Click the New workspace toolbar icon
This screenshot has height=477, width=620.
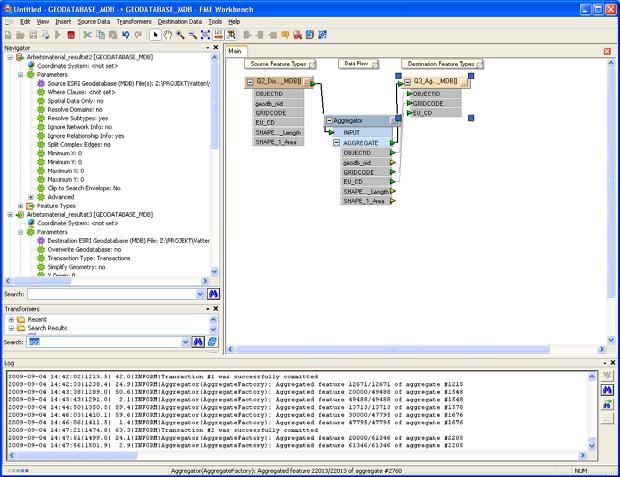tap(8, 35)
